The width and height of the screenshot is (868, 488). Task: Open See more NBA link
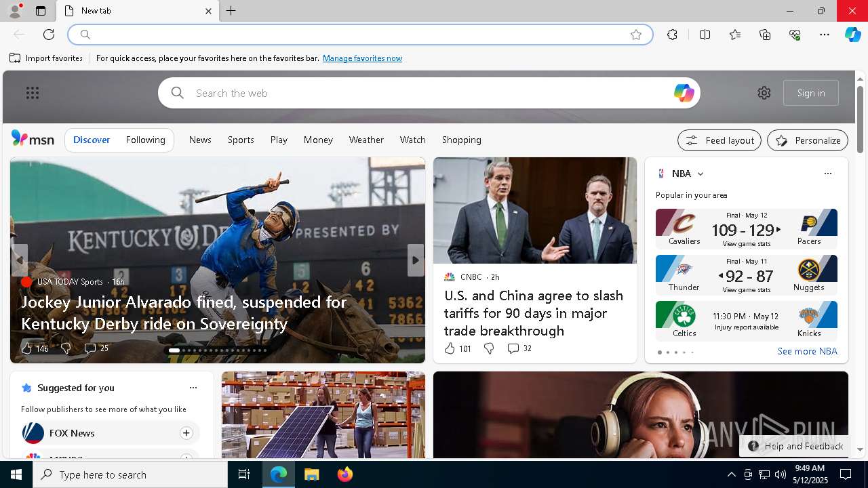tap(807, 351)
